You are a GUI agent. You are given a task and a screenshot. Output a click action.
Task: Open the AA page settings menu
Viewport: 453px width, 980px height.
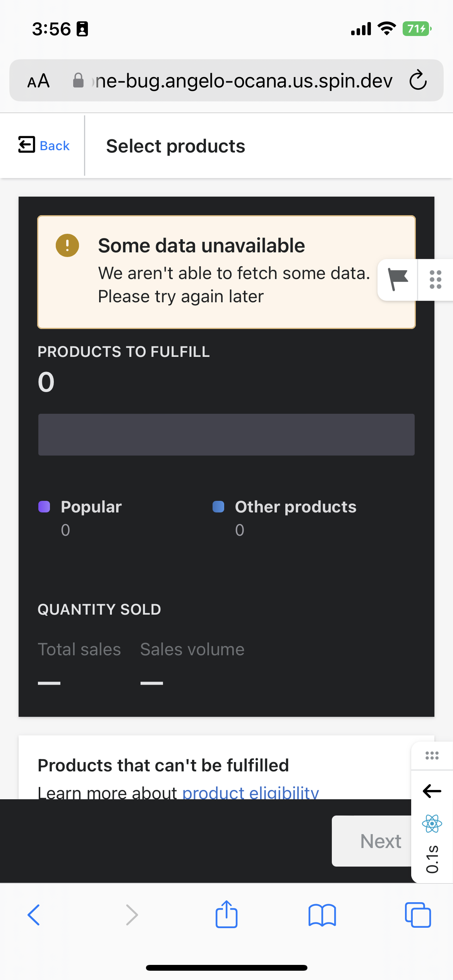coord(39,80)
